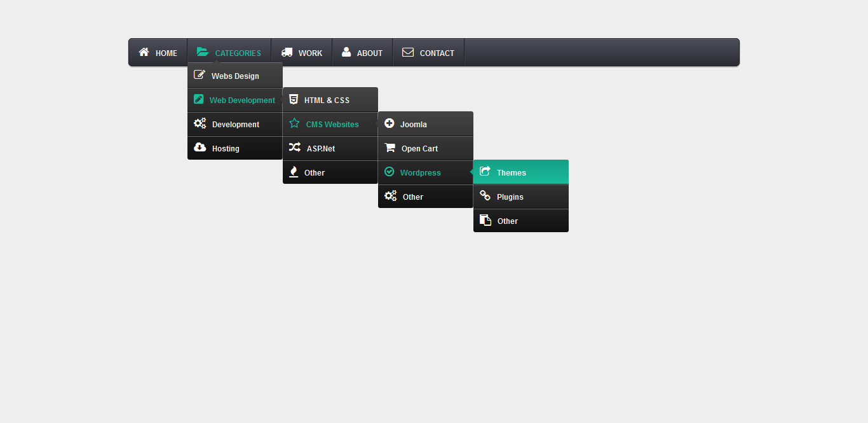Choose Joomla from the CMS submenu

(x=426, y=124)
